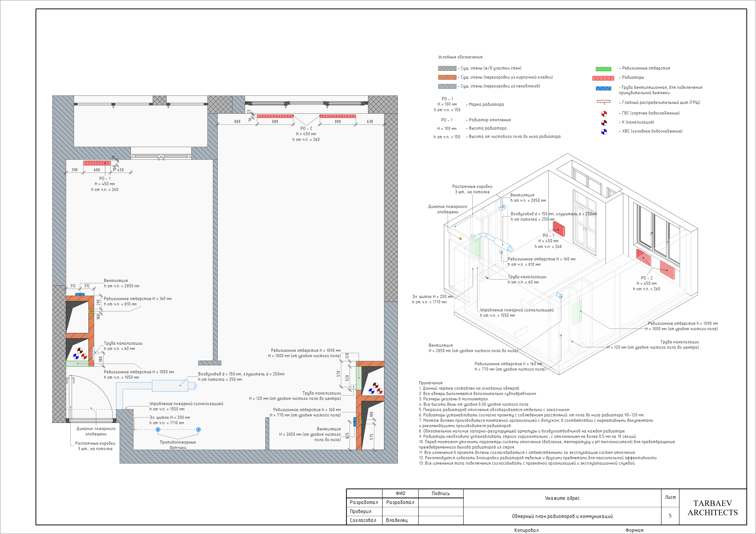Select the left РО-2 radiator with the 880 dimension
The width and height of the screenshot is (756, 534).
[x=275, y=116]
